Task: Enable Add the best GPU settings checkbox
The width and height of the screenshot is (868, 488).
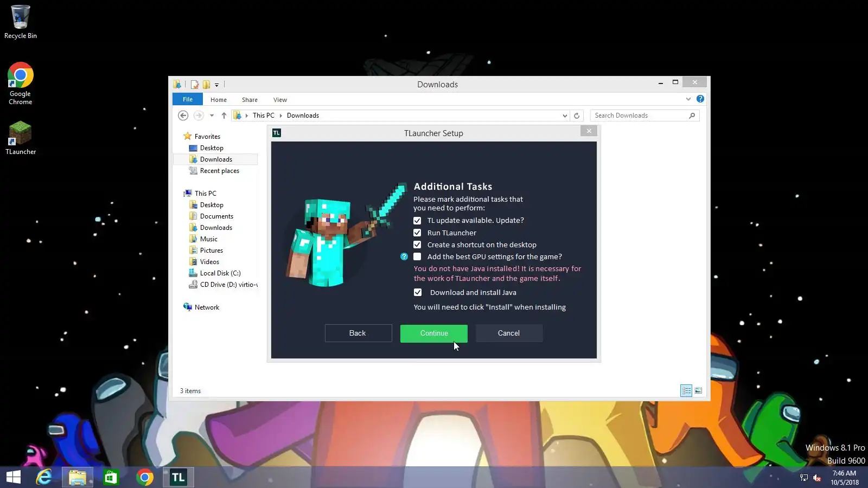Action: 417,257
